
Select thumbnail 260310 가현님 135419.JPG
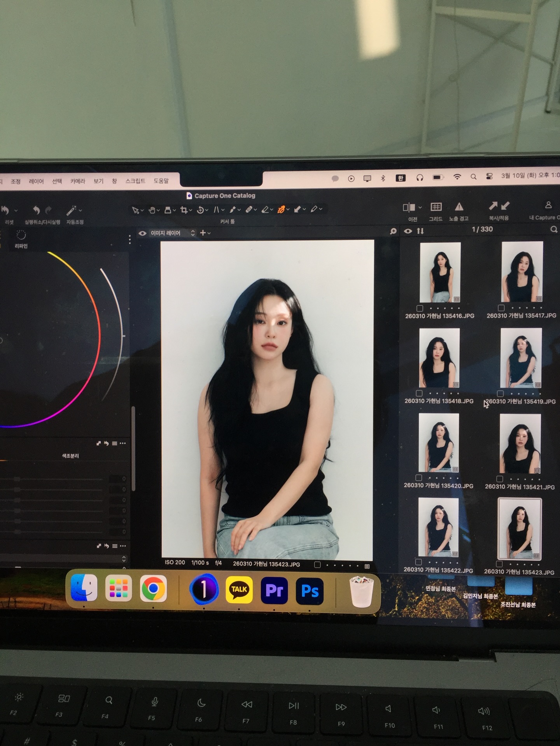pos(521,358)
